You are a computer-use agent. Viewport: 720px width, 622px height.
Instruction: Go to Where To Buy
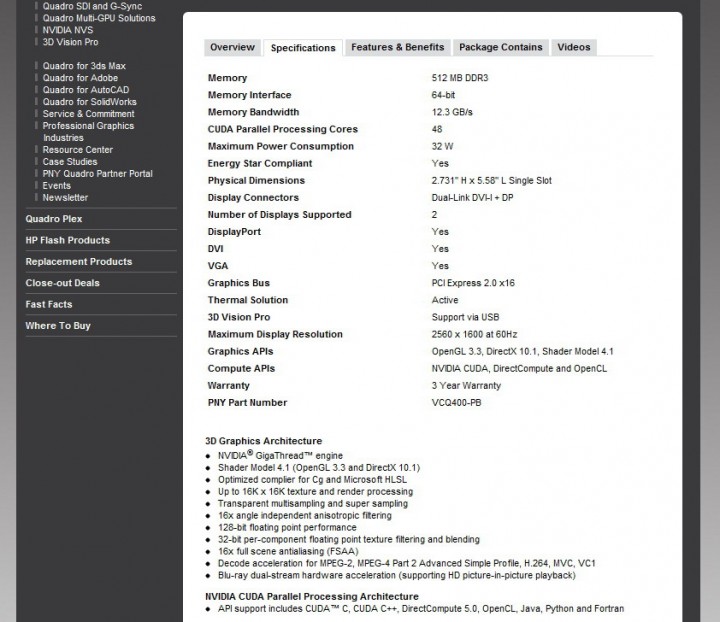pos(58,325)
